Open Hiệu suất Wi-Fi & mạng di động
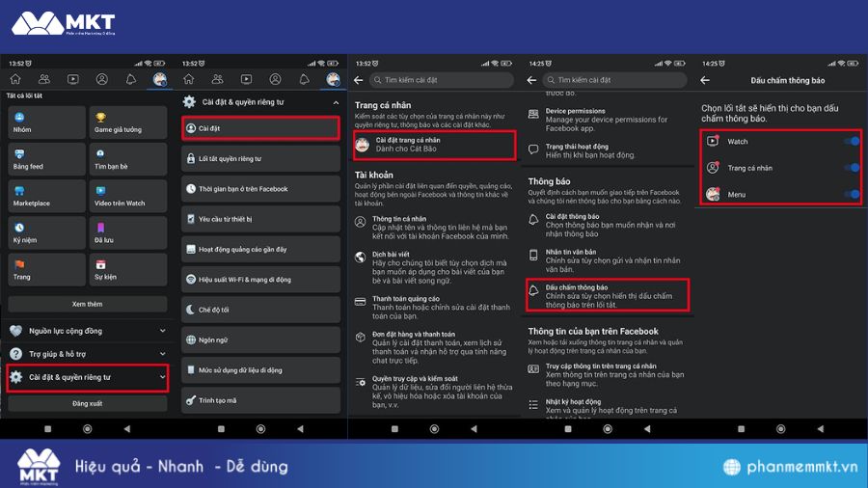The image size is (868, 488). click(x=260, y=280)
